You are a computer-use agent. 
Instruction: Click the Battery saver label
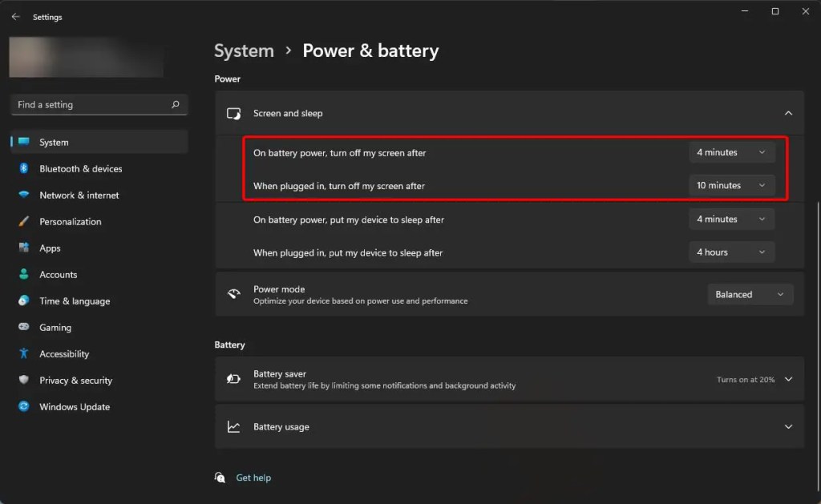point(280,373)
